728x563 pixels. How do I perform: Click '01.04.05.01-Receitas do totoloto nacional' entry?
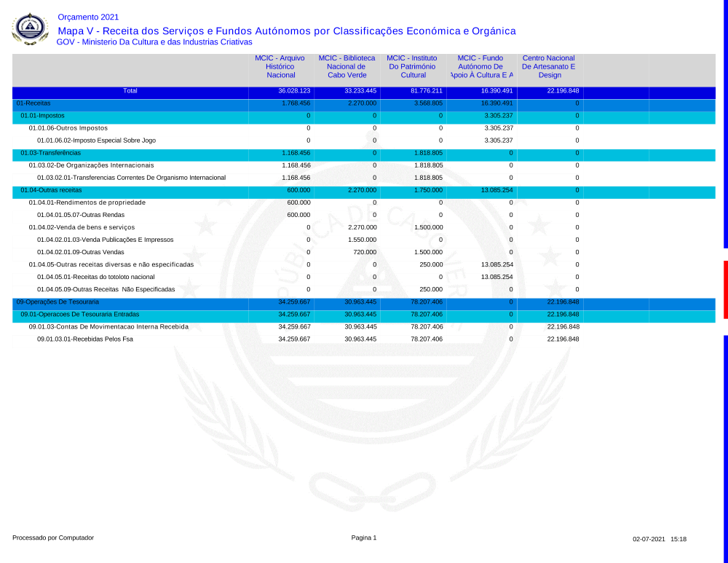(x=95, y=277)
